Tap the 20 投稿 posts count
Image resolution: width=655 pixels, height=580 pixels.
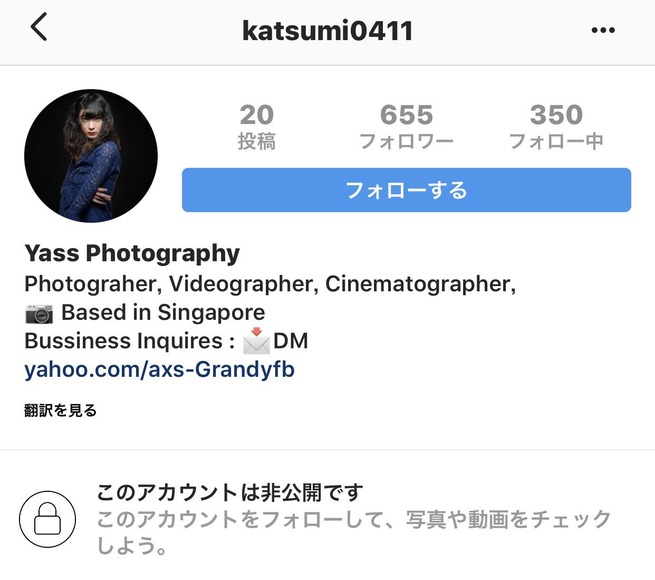pyautogui.click(x=256, y=127)
